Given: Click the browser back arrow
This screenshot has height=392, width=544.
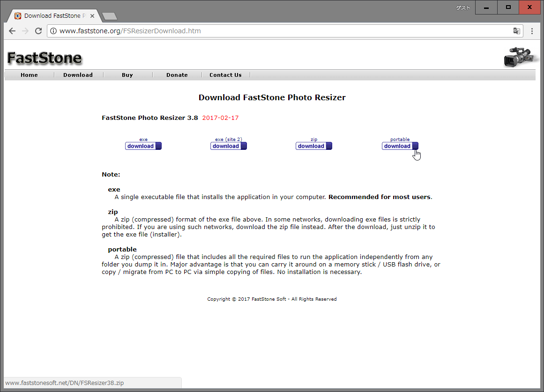Looking at the screenshot, I should point(12,31).
